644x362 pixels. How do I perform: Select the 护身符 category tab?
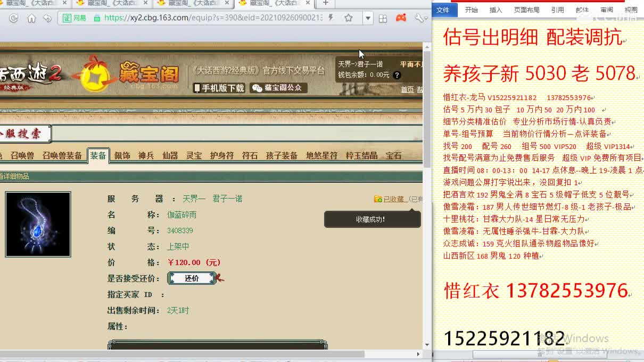[222, 155]
